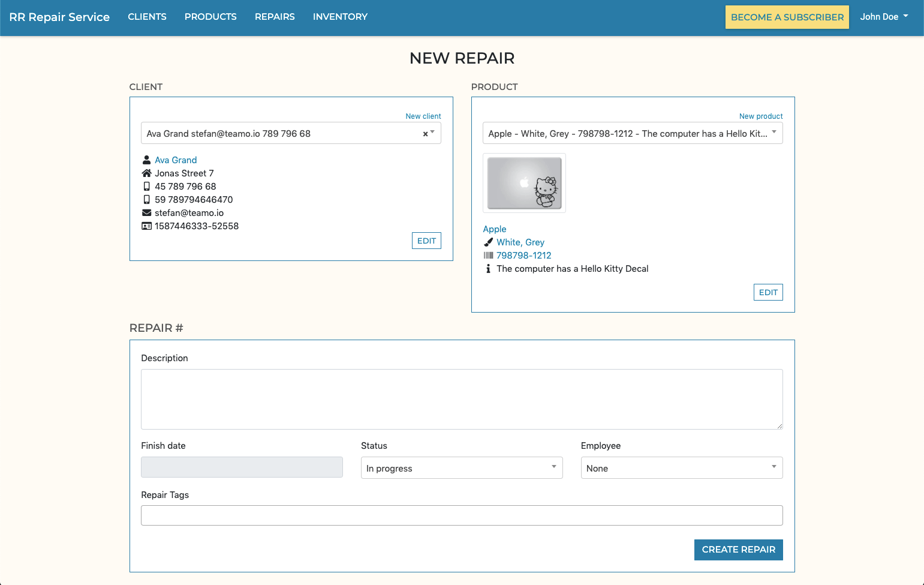Screen dimensions: 924x585
Task: Click the ID card icon before 1587446333-52558
Action: [147, 226]
